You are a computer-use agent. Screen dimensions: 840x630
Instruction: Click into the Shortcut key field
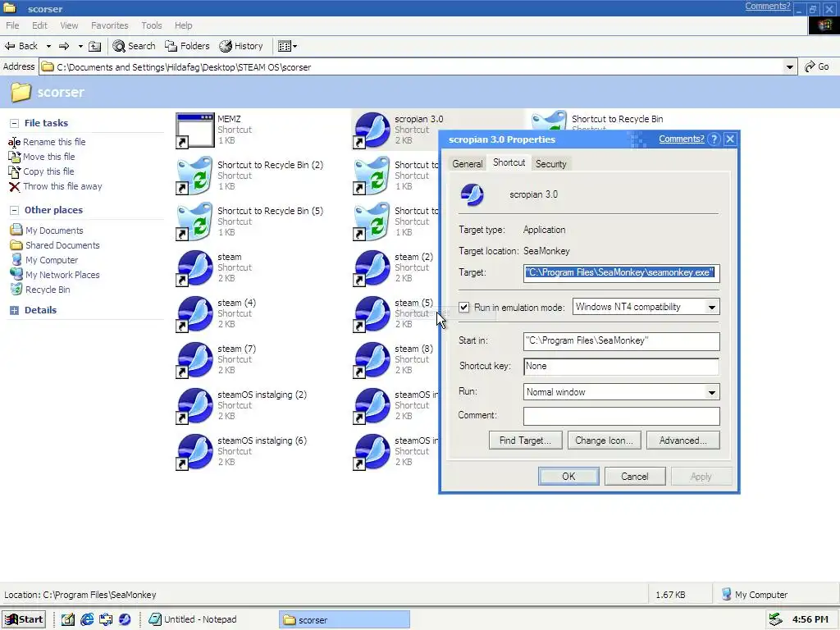click(x=622, y=367)
